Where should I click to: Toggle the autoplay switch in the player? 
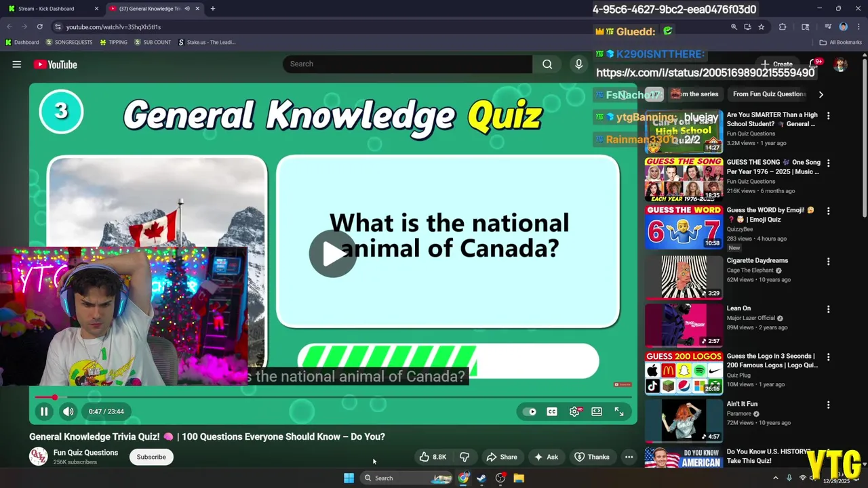pyautogui.click(x=530, y=411)
